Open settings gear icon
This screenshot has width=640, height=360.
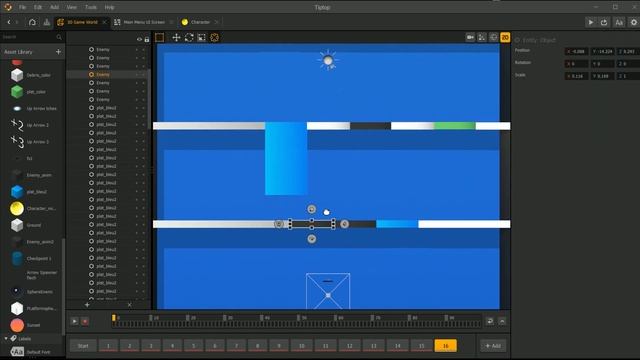pos(634,22)
